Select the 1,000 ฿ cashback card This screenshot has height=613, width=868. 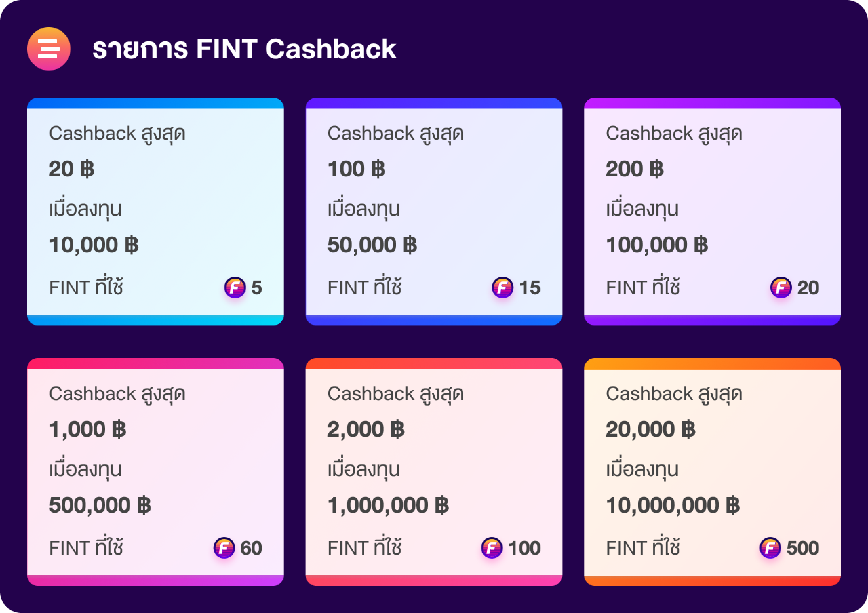coord(155,472)
